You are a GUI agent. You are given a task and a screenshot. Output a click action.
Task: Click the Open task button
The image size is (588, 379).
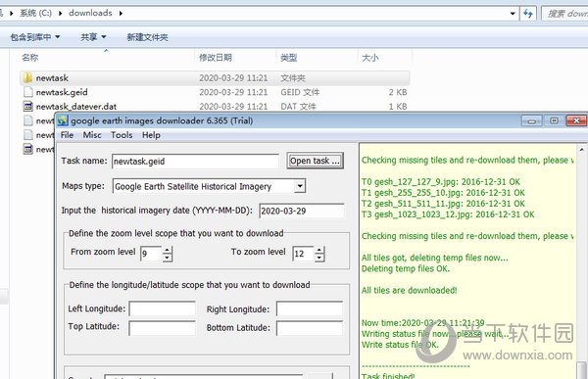tap(315, 161)
